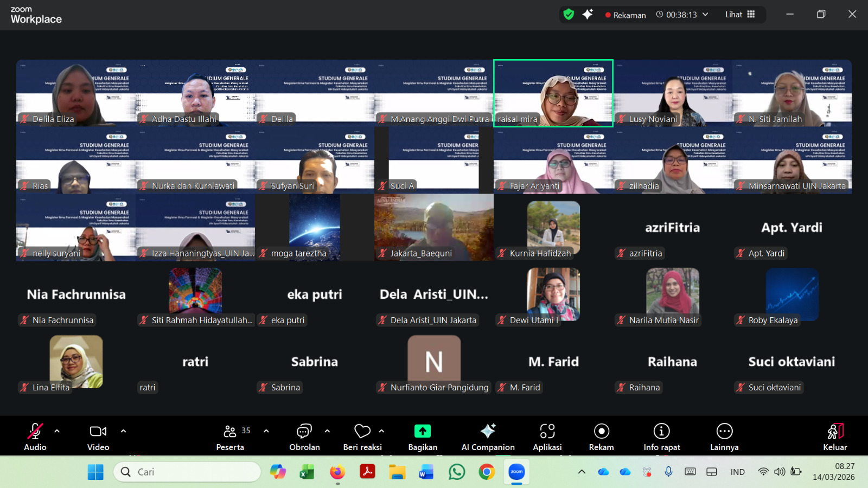Click the Info rapat icon

[x=661, y=432]
